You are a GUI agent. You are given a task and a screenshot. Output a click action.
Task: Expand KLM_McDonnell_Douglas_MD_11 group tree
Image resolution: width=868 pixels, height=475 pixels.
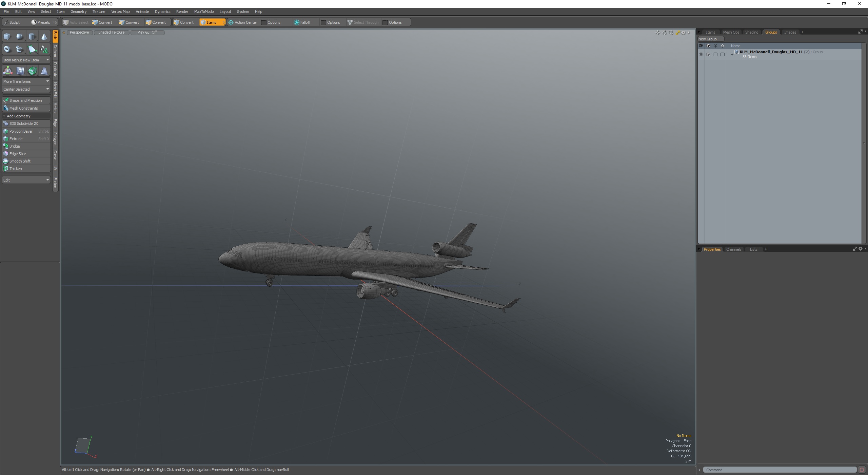(x=732, y=54)
